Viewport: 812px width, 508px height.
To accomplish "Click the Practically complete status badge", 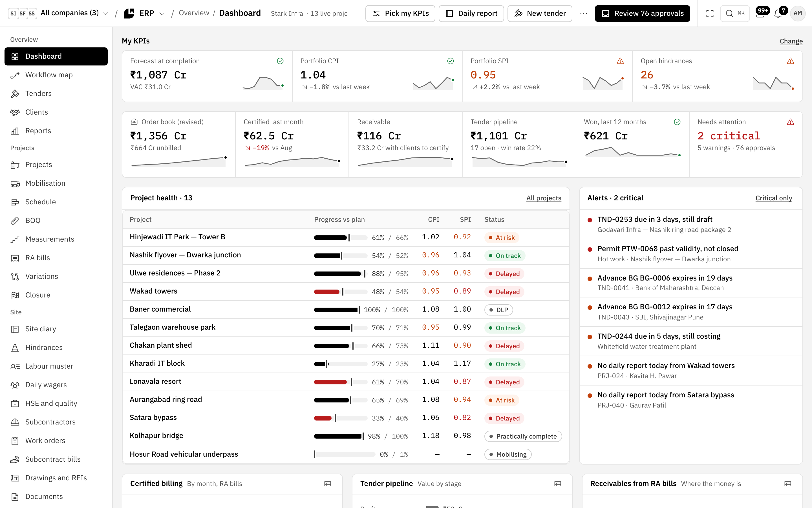I will [x=523, y=436].
